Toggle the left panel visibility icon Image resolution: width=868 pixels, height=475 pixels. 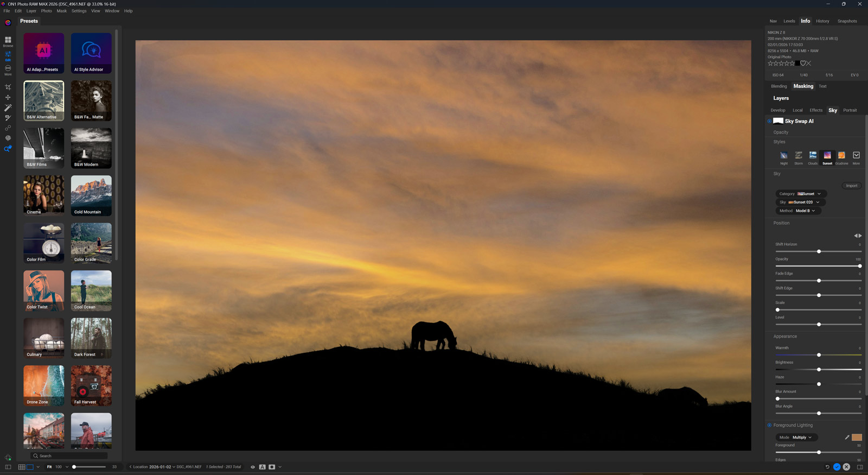click(8, 467)
